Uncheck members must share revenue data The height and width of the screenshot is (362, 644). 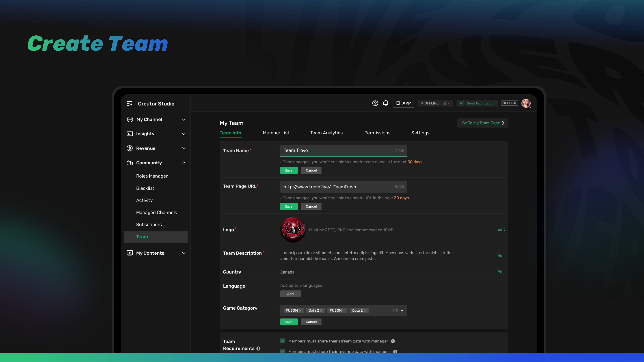282,351
